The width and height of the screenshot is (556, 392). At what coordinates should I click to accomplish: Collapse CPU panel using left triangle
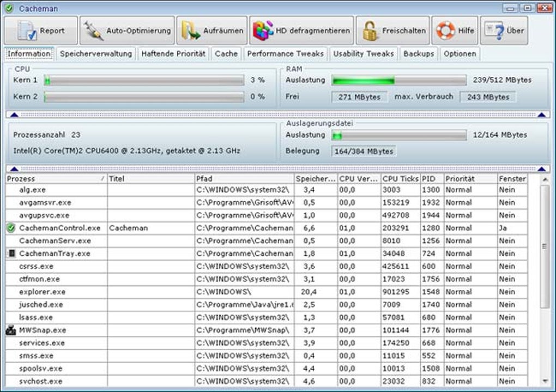[x=15, y=114]
